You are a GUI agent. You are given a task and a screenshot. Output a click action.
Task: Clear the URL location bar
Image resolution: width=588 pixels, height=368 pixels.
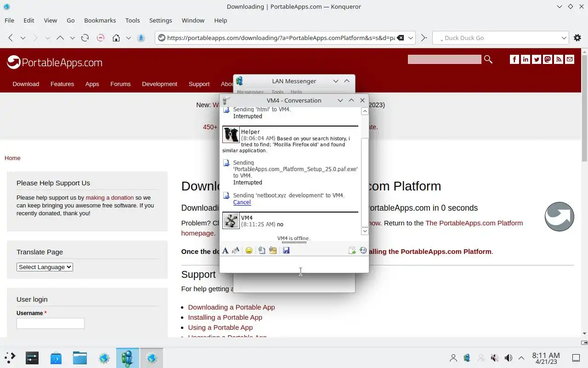point(400,38)
